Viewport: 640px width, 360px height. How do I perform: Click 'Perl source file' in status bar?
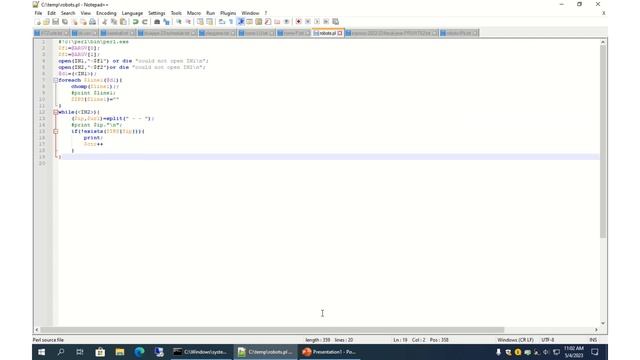pos(48,340)
